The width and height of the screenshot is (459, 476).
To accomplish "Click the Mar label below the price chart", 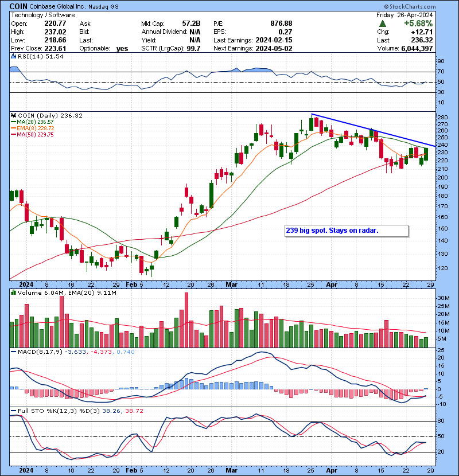I will pos(231,285).
